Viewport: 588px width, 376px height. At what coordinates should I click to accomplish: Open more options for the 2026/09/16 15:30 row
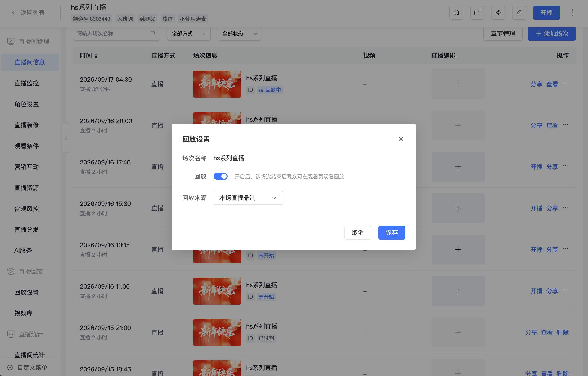click(x=565, y=207)
